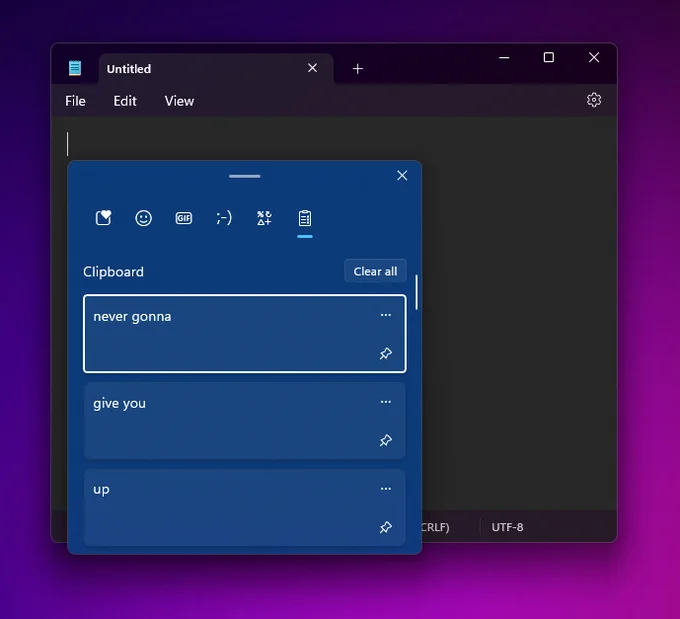Maximize the Notepad window
Viewport: 680px width, 619px height.
(549, 57)
